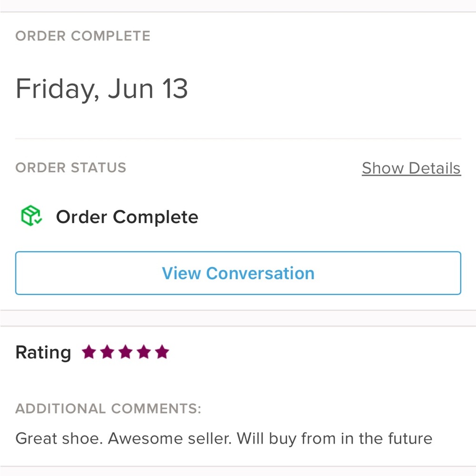Click 'Jun 13' in the date heading

tap(148, 89)
